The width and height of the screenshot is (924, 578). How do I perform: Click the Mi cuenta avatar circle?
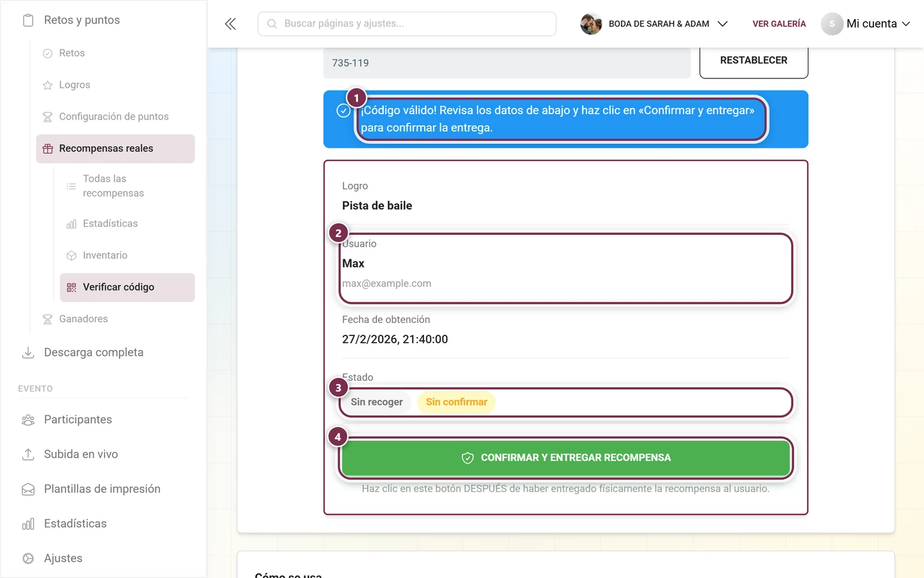click(832, 24)
